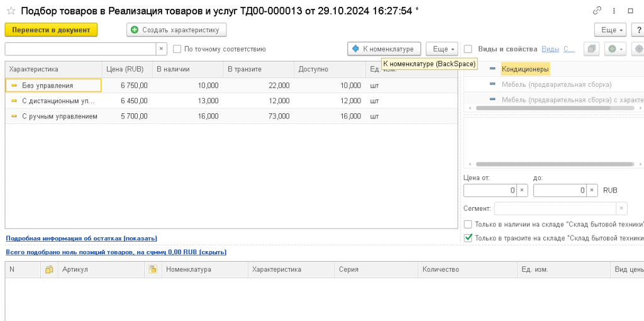The image size is (644, 321).
Task: Click the dash icon beside Кондиционеры
Action: [x=492, y=69]
